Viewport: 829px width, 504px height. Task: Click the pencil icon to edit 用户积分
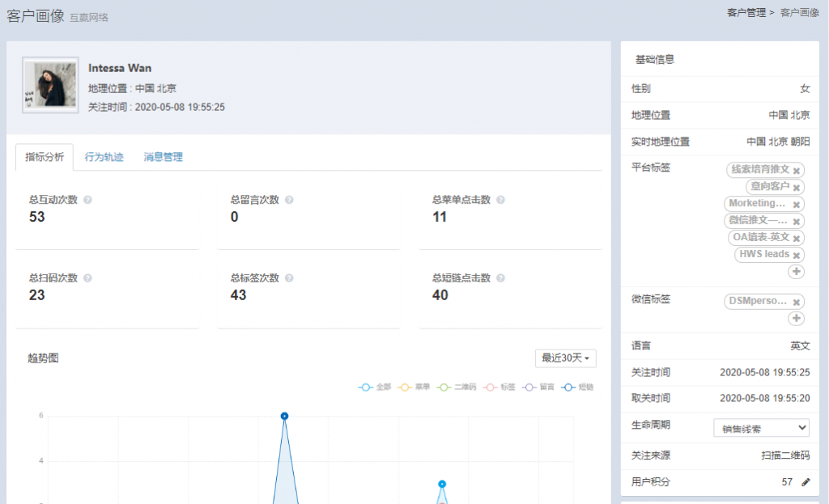click(x=805, y=482)
